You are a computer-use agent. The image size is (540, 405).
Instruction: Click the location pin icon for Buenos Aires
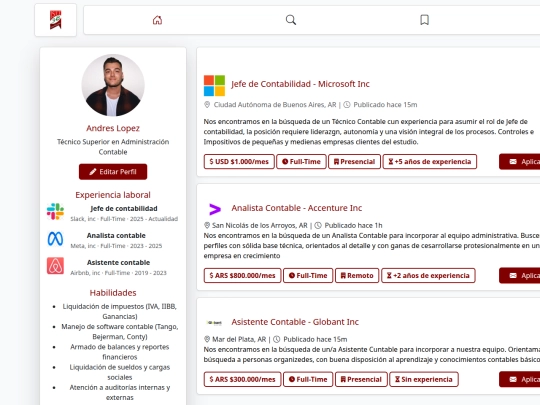pos(207,105)
